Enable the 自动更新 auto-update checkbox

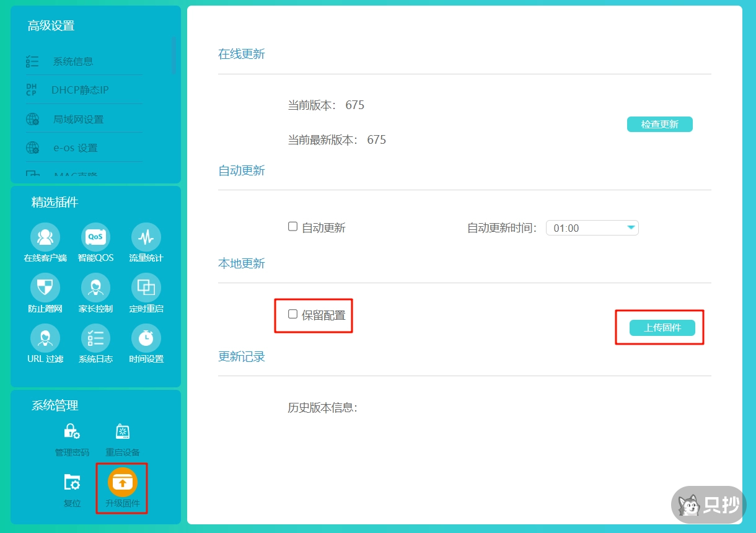coord(292,227)
